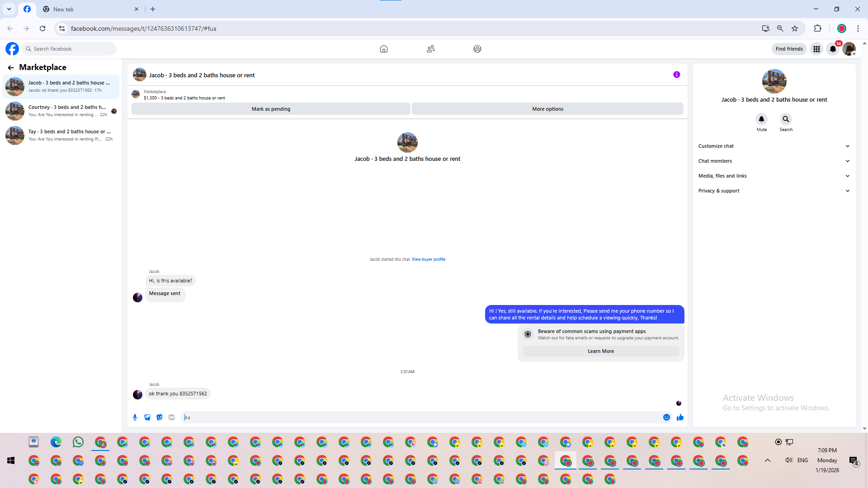868x488 pixels.
Task: Click the Mark as pending button
Action: (x=271, y=109)
